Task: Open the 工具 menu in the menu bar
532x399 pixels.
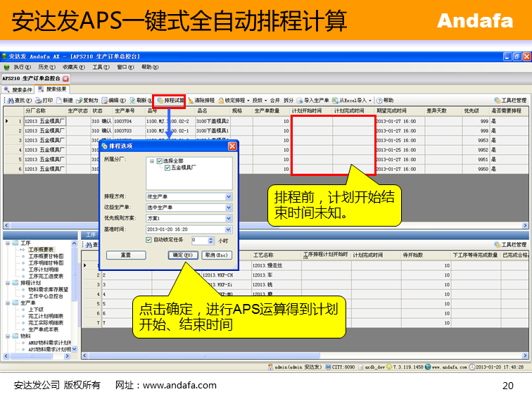Action: [x=100, y=67]
